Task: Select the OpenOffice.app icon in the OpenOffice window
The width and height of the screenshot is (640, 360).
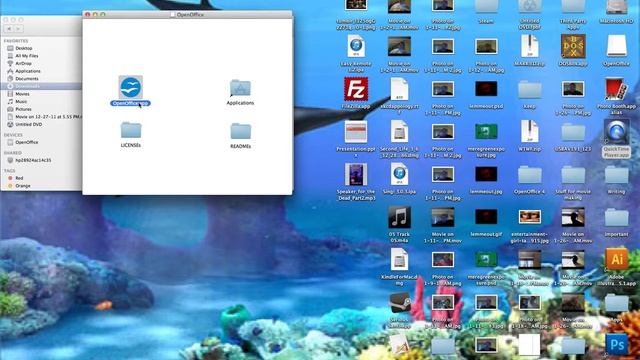Action: pyautogui.click(x=131, y=87)
